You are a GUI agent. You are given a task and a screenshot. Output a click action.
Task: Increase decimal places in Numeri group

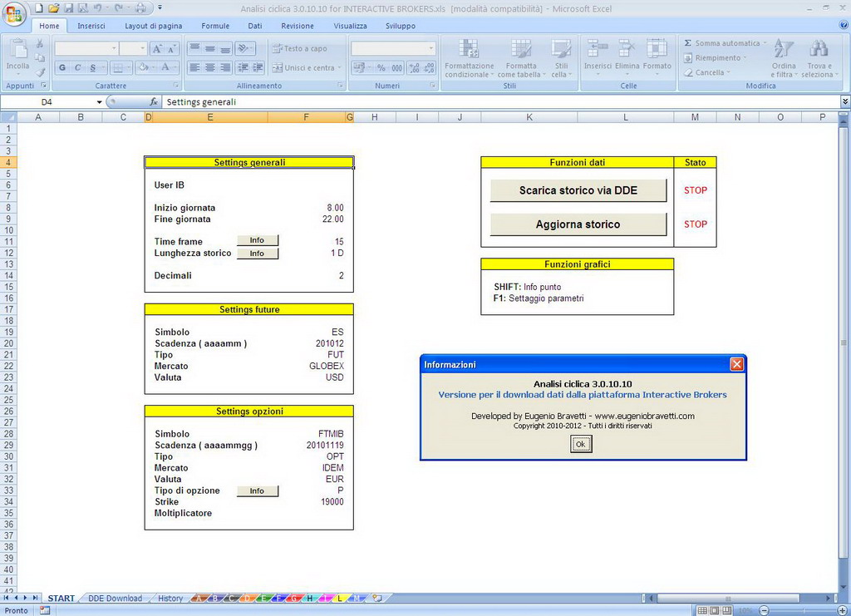click(x=414, y=68)
